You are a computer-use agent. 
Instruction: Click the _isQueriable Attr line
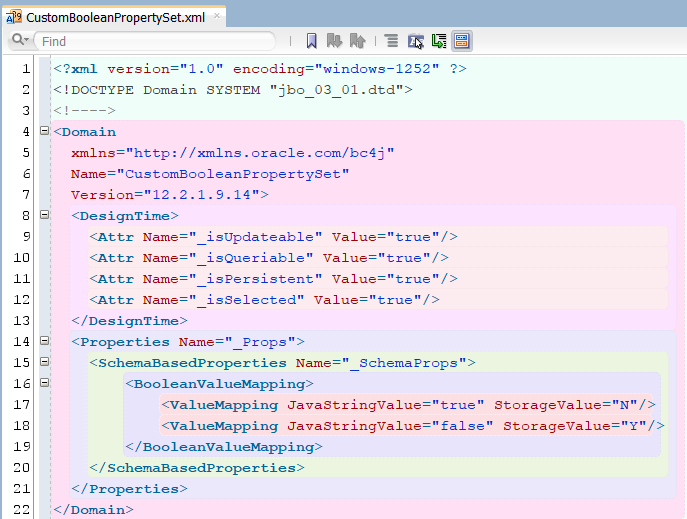pos(269,258)
